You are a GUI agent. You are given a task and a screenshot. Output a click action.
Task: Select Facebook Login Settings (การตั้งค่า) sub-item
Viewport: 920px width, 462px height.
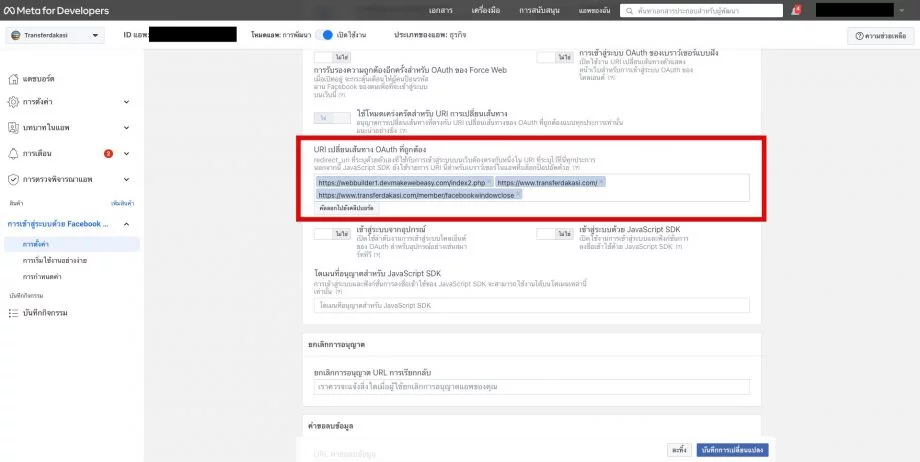pos(72,244)
